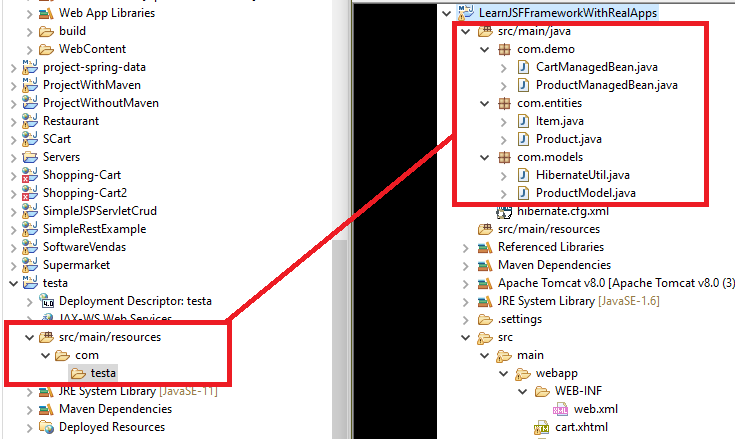Click the ProjectWithMaven project icon
Viewport: 735px width, 439px height.
(x=30, y=85)
